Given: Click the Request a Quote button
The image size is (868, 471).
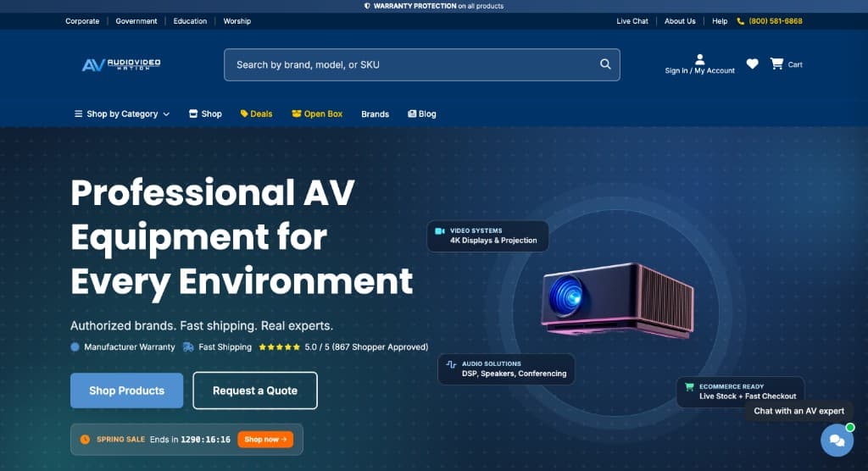Looking at the screenshot, I should tap(255, 391).
